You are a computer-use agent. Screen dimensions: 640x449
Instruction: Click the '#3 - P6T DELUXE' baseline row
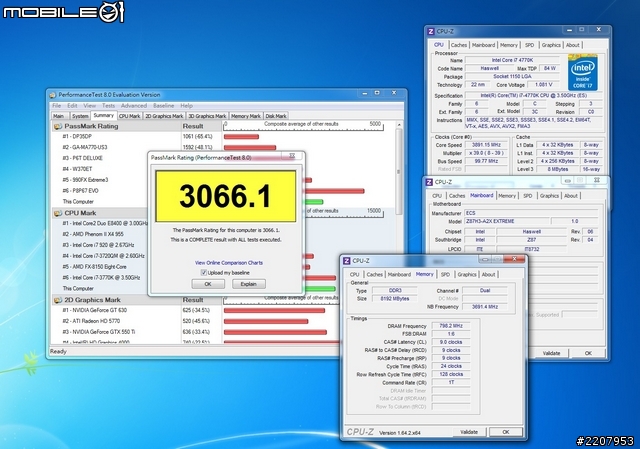82,158
